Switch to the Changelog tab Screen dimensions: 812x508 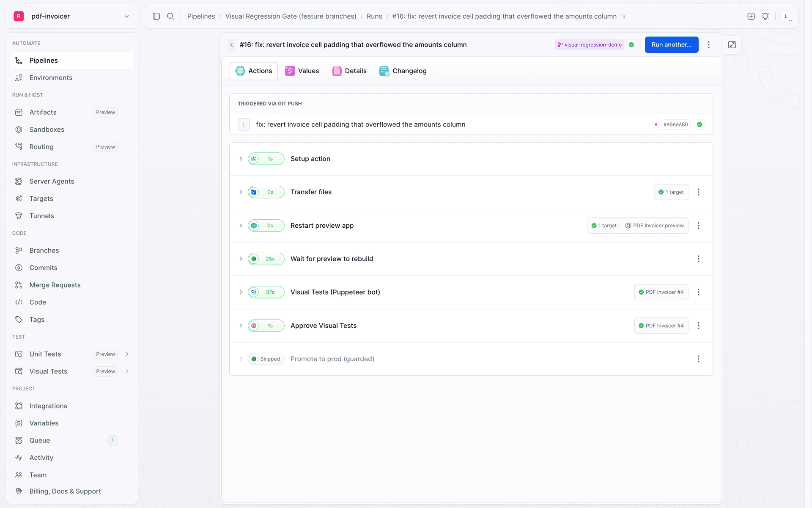pyautogui.click(x=403, y=71)
